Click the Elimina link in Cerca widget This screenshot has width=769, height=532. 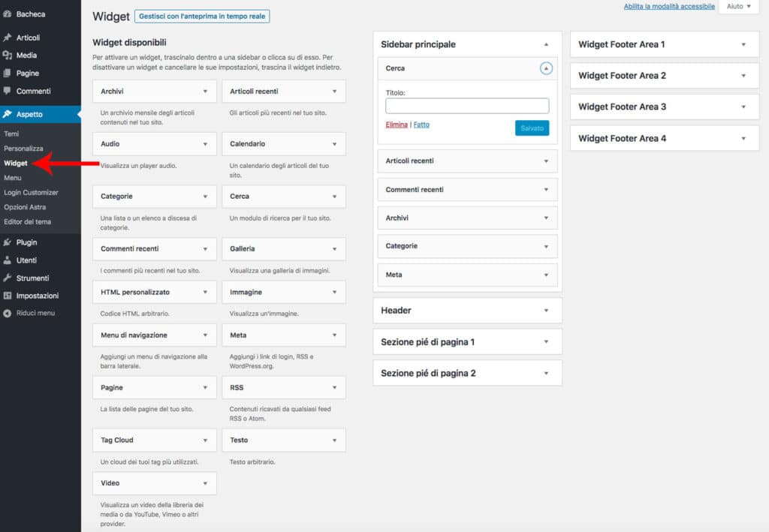click(x=397, y=125)
